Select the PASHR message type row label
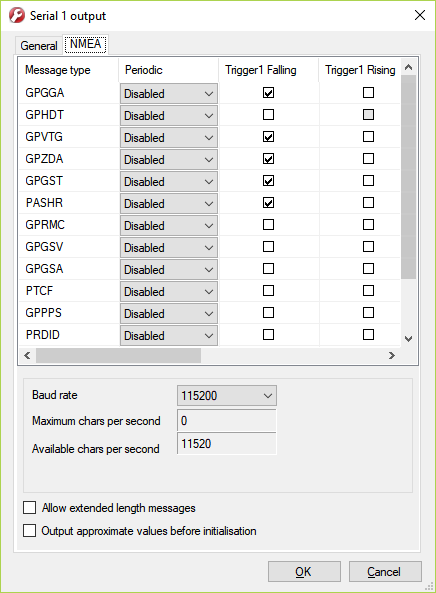The image size is (436, 593). point(44,203)
